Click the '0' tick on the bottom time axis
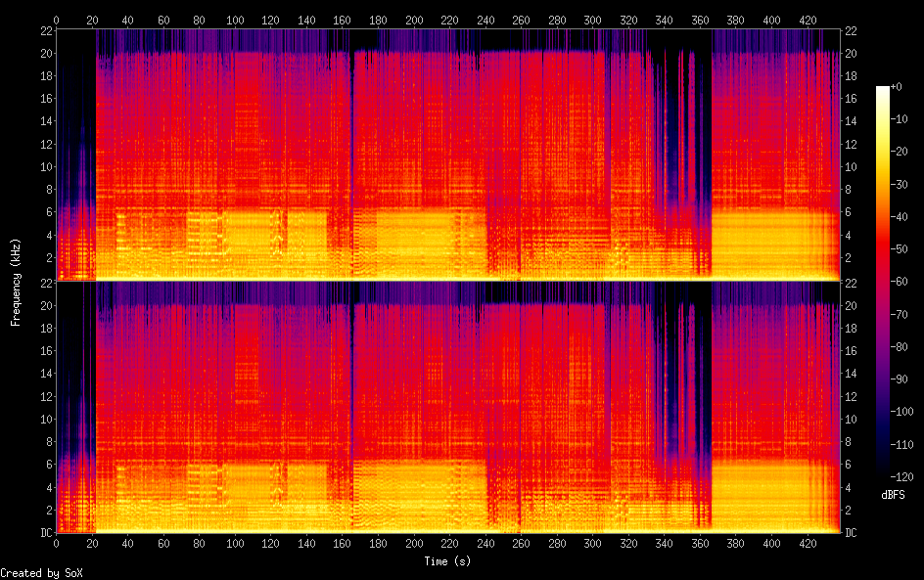This screenshot has width=924, height=580. pos(56,543)
